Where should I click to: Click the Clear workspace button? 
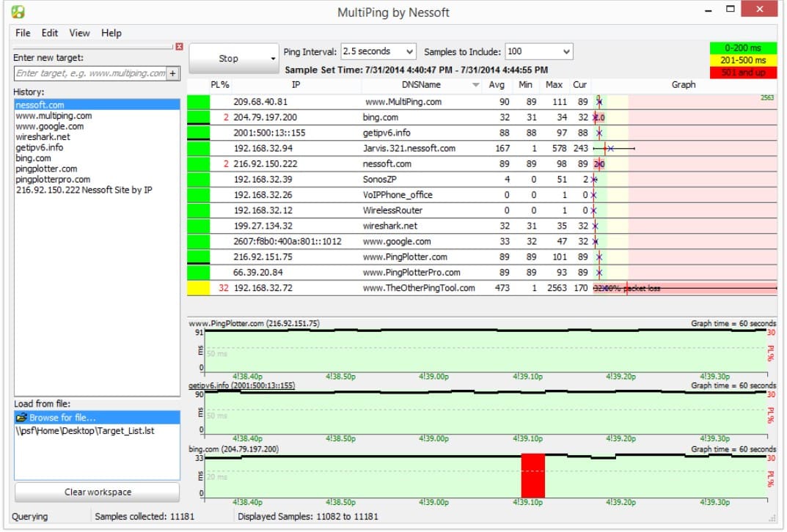[x=98, y=492]
